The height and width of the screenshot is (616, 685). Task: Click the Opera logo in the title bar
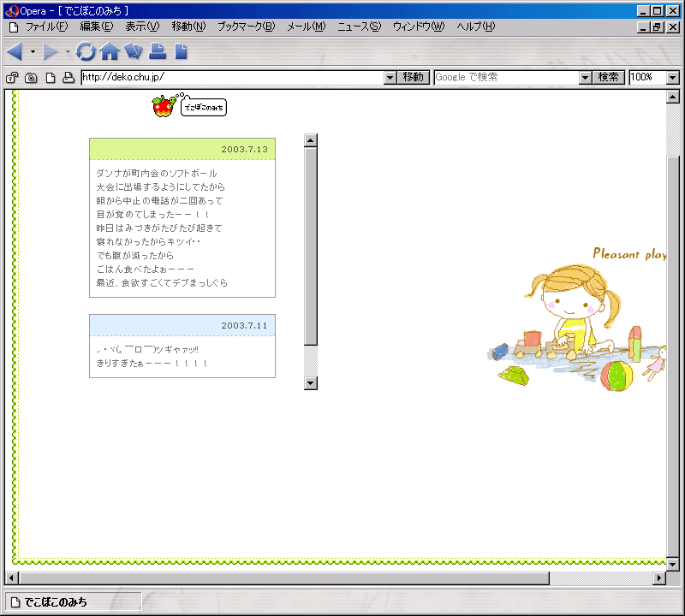point(12,11)
